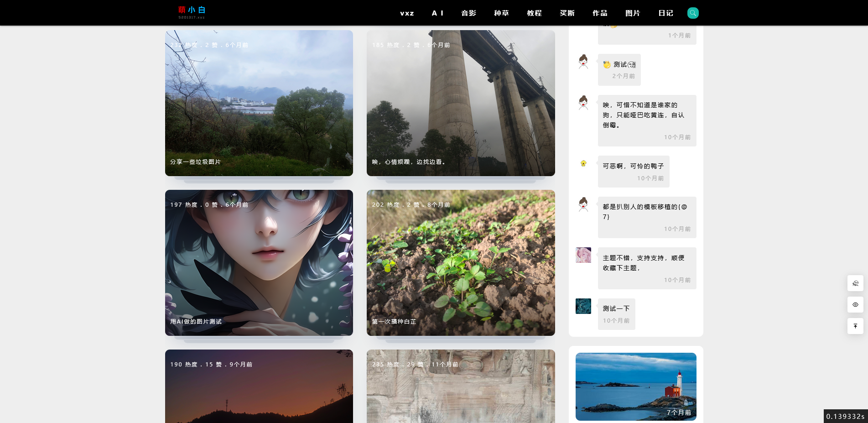Click the umbrella weather effect floating button

(x=855, y=283)
